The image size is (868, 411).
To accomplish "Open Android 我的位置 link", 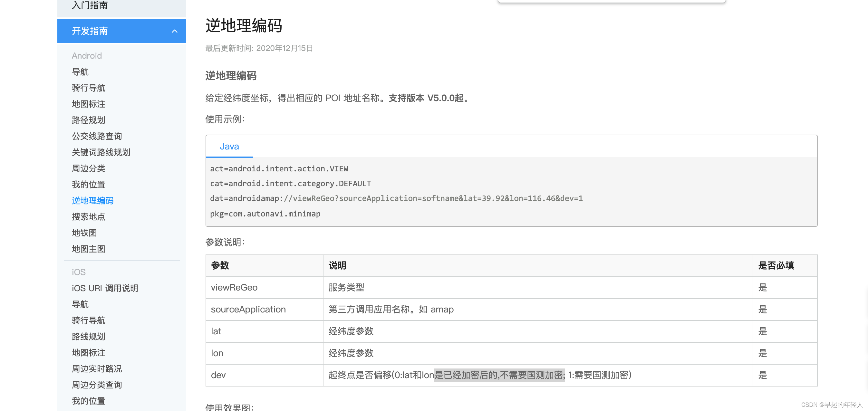I will [x=88, y=185].
